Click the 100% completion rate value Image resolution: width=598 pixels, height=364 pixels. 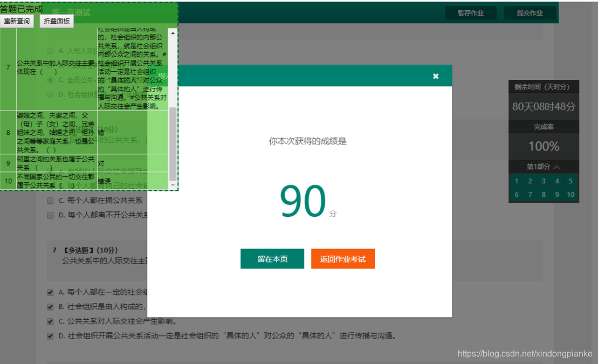click(544, 146)
